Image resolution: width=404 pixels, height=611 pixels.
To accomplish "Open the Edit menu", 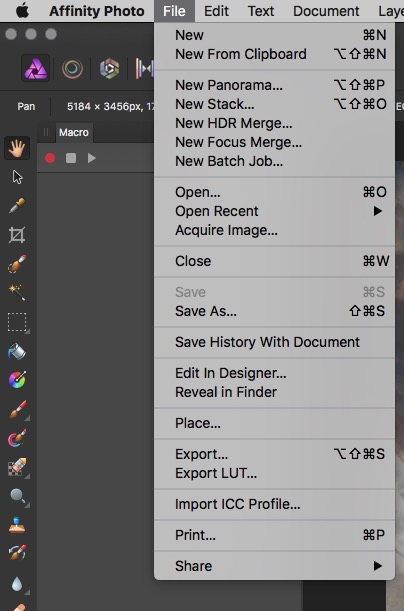I will point(216,11).
